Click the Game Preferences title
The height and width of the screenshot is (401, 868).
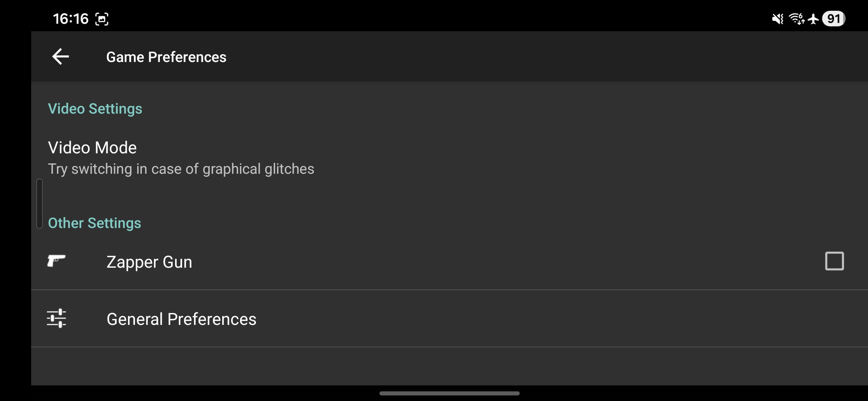tap(166, 57)
